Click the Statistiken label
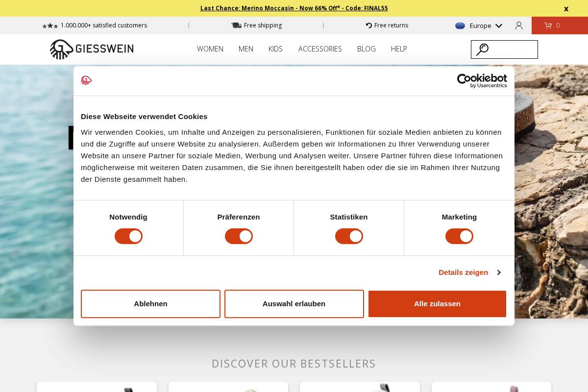 [x=349, y=217]
